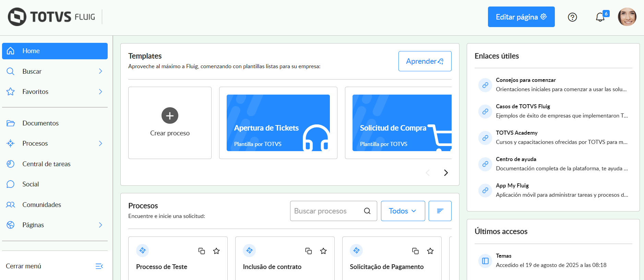Collapse the menu with Cerrar menú
Screen dimensions: 644x280
point(55,266)
